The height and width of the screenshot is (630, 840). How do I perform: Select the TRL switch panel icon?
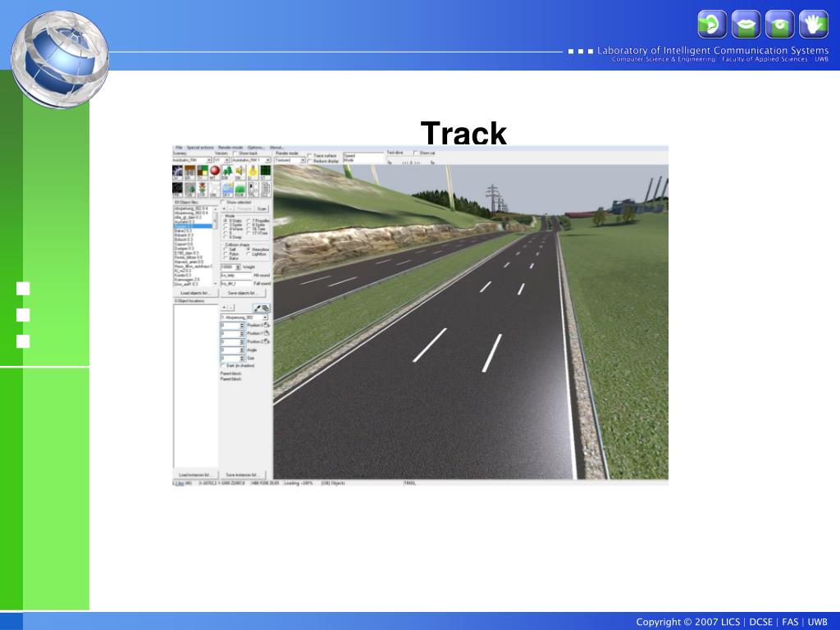(x=253, y=189)
